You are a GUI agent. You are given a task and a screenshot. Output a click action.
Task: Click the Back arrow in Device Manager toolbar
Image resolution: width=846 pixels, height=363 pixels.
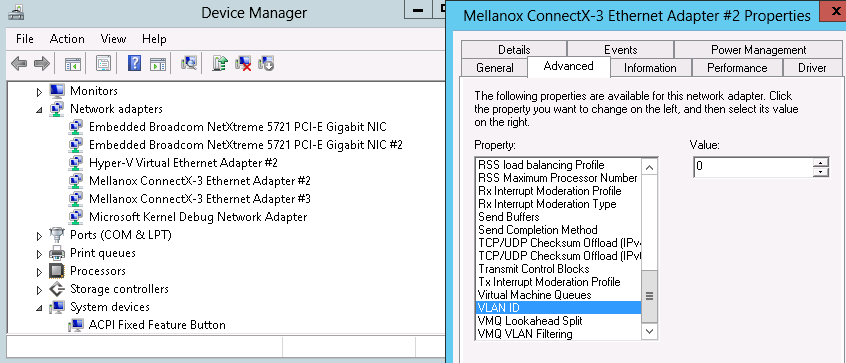19,64
